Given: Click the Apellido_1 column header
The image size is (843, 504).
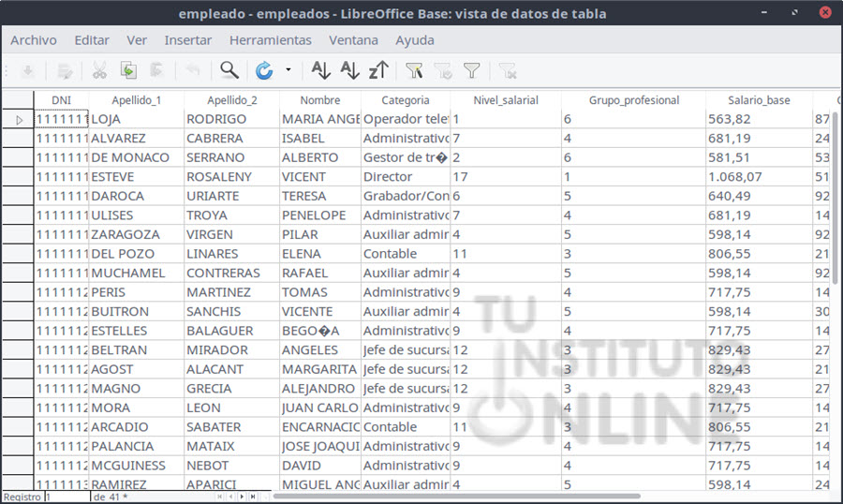Looking at the screenshot, I should click(137, 100).
